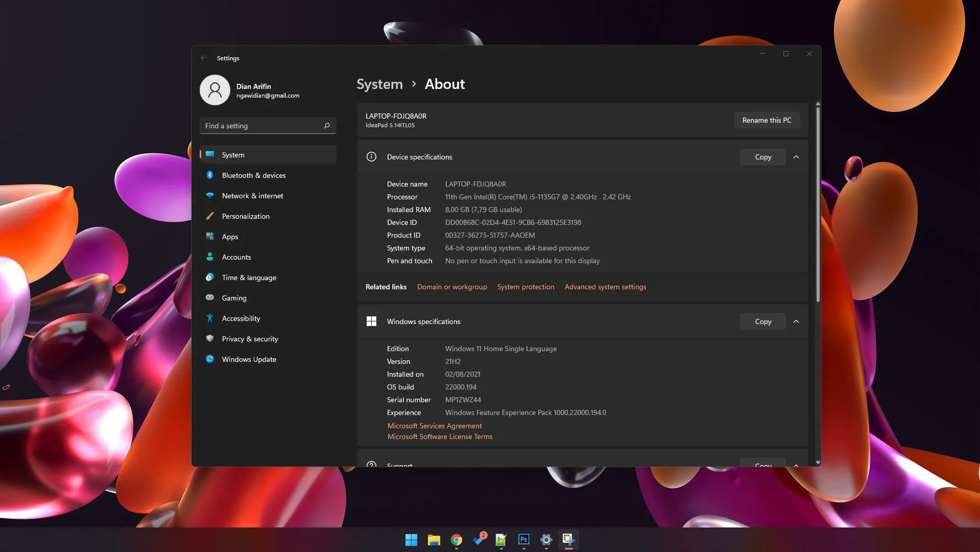
Task: Open the Apps settings category
Action: pyautogui.click(x=230, y=237)
